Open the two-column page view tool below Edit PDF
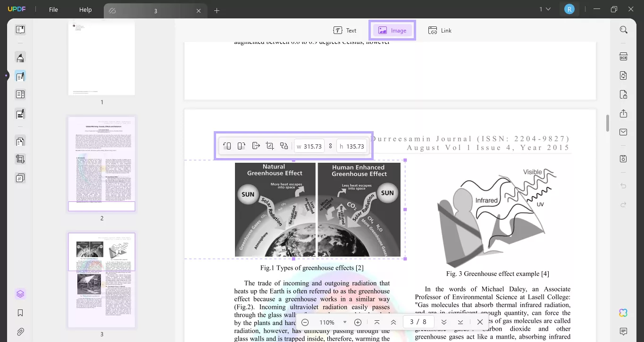Image resolution: width=644 pixels, height=342 pixels. click(20, 94)
